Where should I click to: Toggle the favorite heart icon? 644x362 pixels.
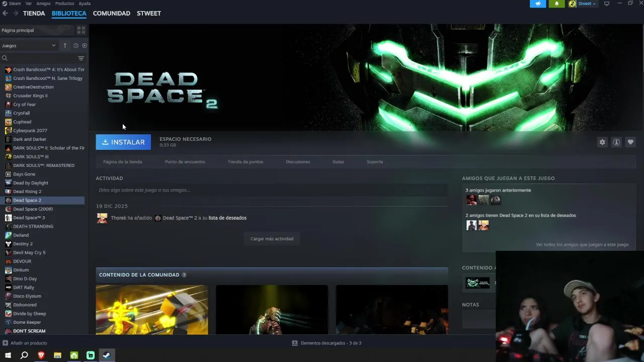click(x=630, y=142)
